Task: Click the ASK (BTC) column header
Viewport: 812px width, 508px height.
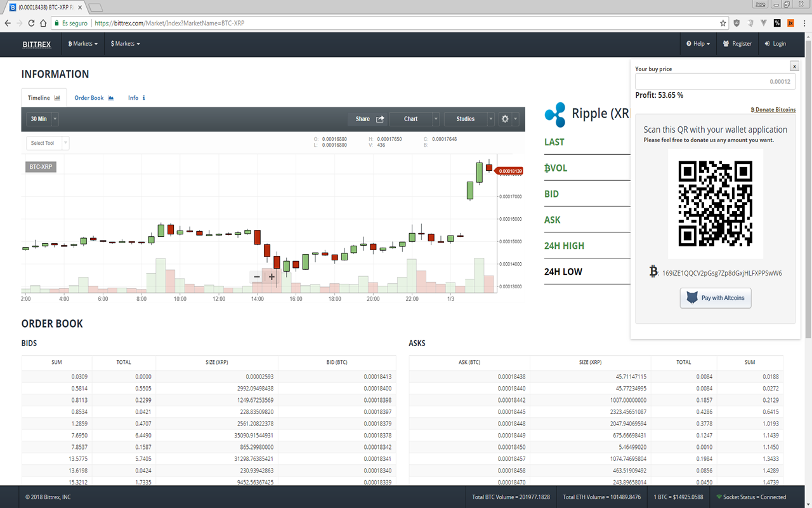Action: pos(469,363)
